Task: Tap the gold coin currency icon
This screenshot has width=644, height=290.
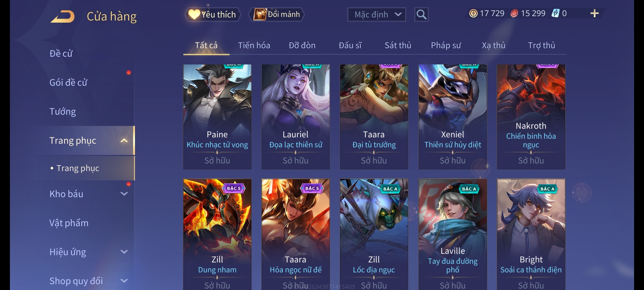Action: tap(473, 13)
